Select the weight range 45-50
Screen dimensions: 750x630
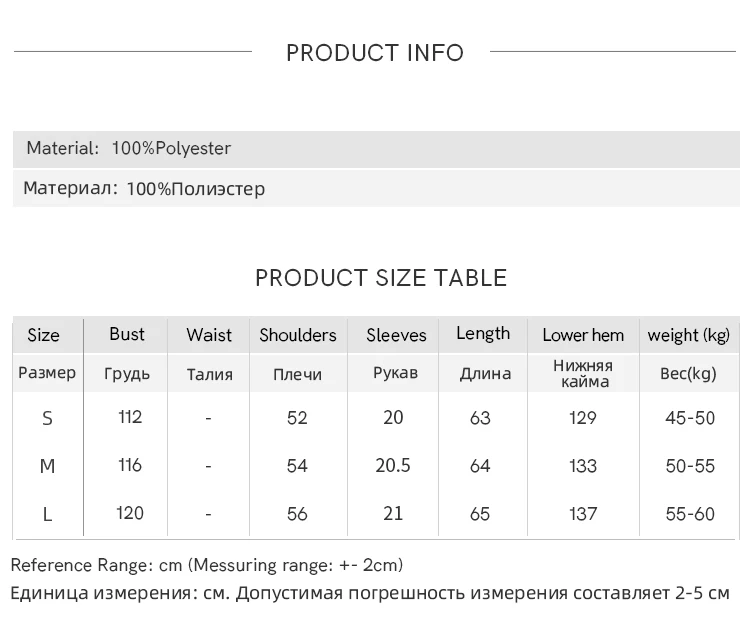[x=690, y=418]
